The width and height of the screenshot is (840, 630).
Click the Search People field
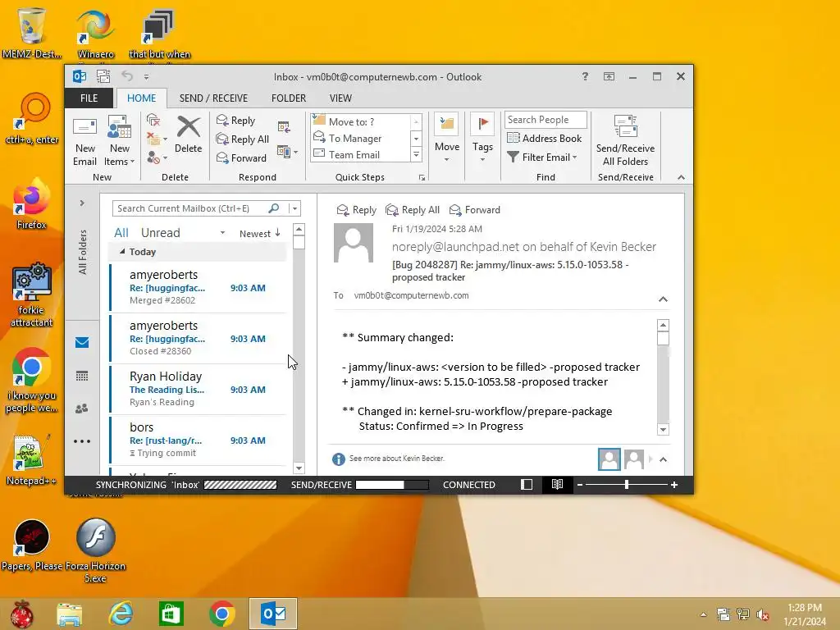click(x=546, y=120)
